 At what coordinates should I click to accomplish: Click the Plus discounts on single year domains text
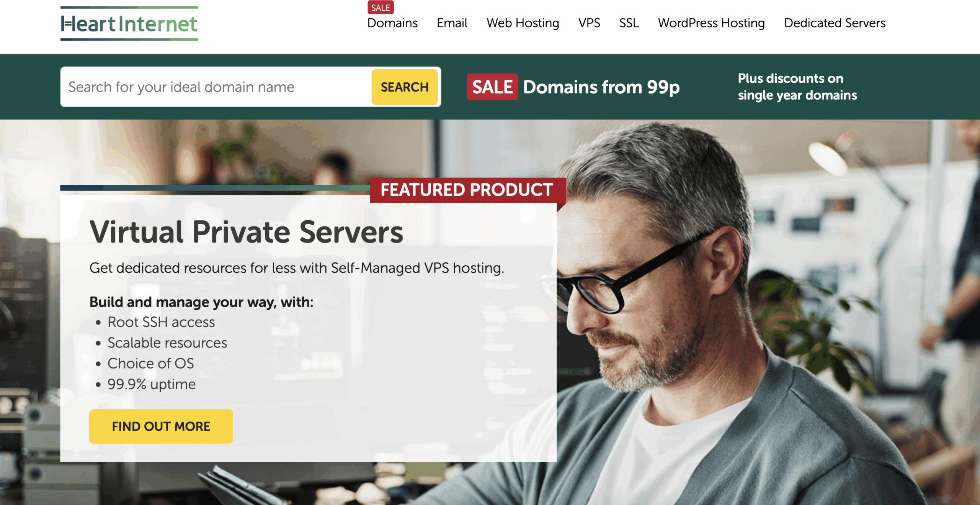coord(797,87)
